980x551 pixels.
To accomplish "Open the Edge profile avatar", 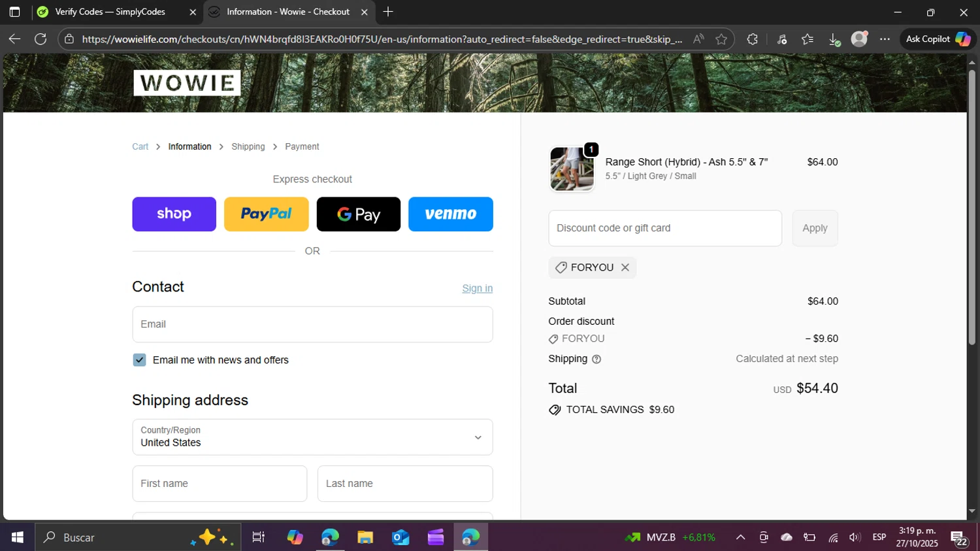I will pos(860,39).
